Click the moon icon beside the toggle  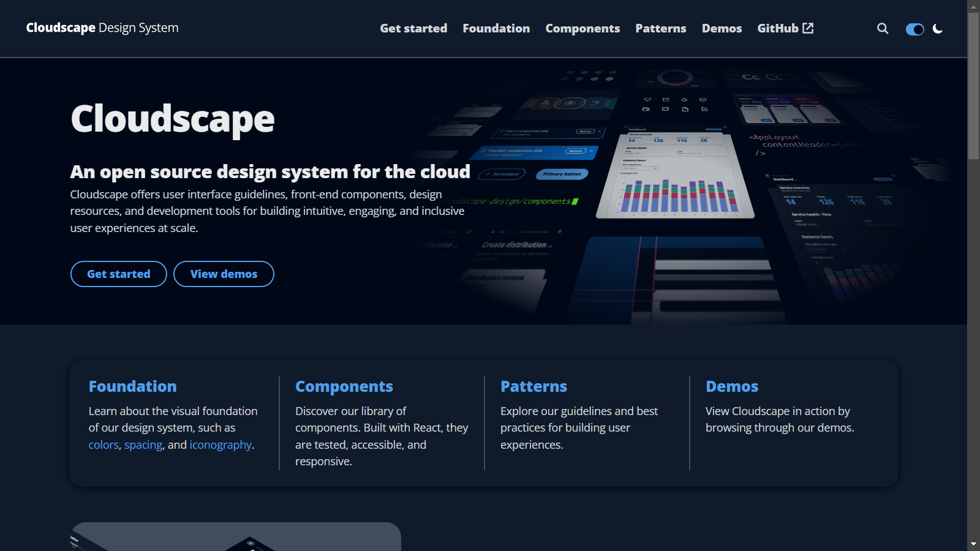coord(938,29)
